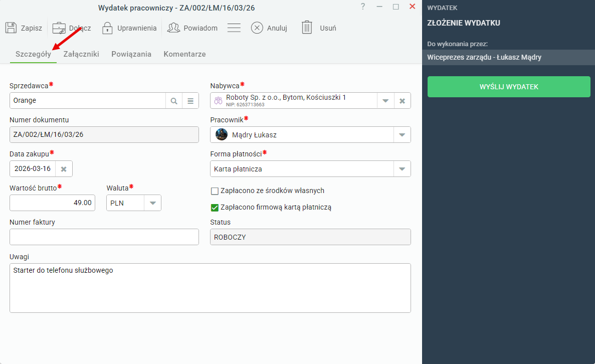Screen dimensions: 595x364
Task: Click the Powiadom label in the toolbar
Action: 201,28
